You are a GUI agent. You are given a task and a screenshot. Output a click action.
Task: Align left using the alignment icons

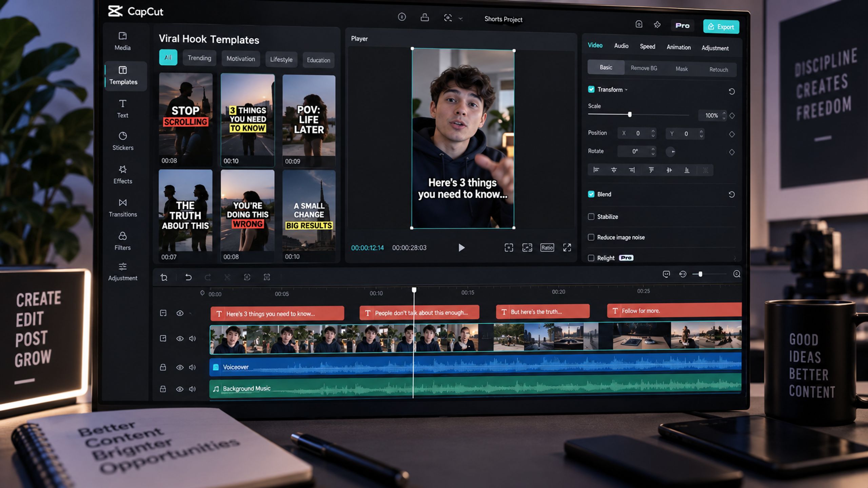(596, 170)
